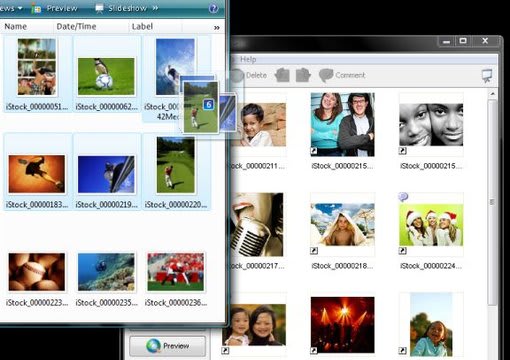Select the Santa hats photo iStock_00000224
This screenshot has height=360, width=510.
[x=431, y=224]
